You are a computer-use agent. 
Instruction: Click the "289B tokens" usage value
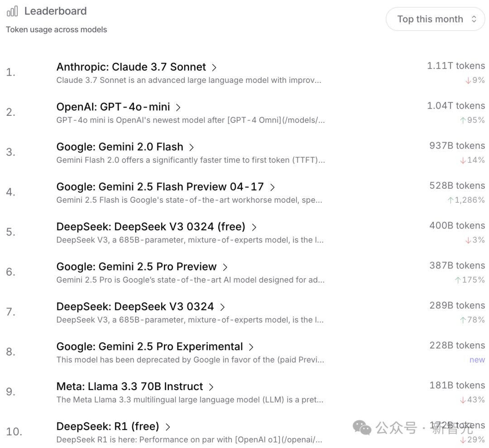point(457,305)
